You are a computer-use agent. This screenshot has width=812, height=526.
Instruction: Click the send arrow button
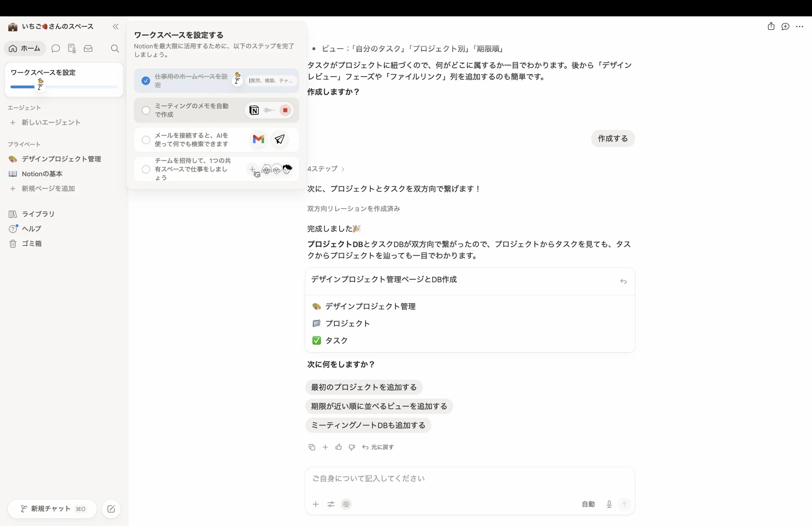click(624, 504)
